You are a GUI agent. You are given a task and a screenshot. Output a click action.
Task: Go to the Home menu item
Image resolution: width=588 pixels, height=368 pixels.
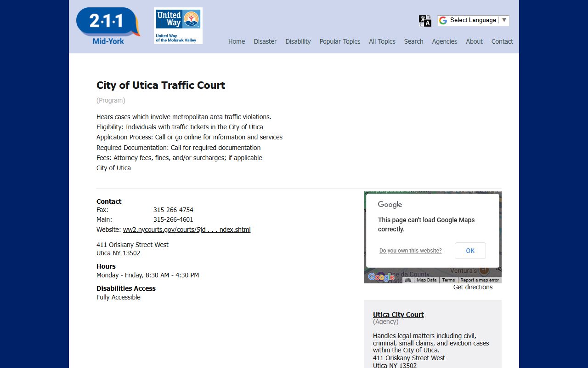tap(237, 41)
